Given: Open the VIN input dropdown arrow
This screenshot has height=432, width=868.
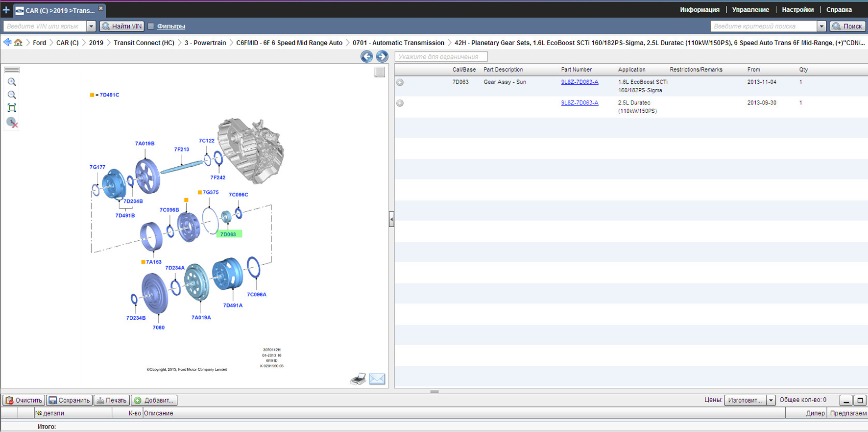Looking at the screenshot, I should [91, 26].
